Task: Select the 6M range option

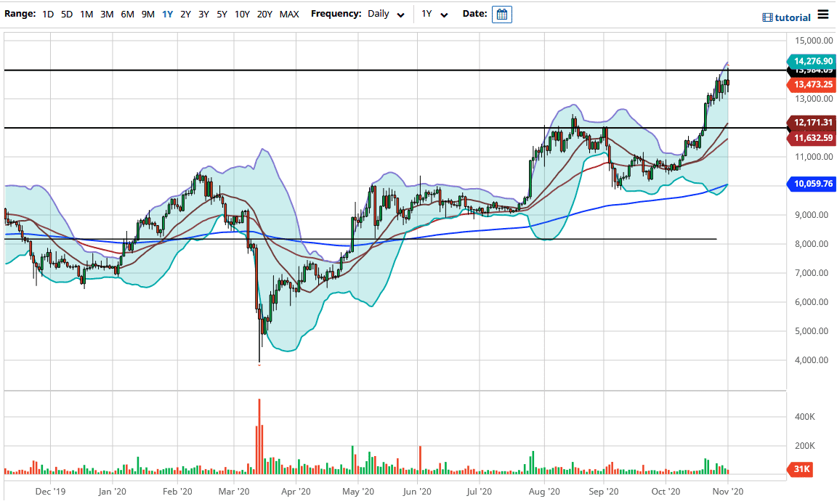Action: pyautogui.click(x=126, y=13)
